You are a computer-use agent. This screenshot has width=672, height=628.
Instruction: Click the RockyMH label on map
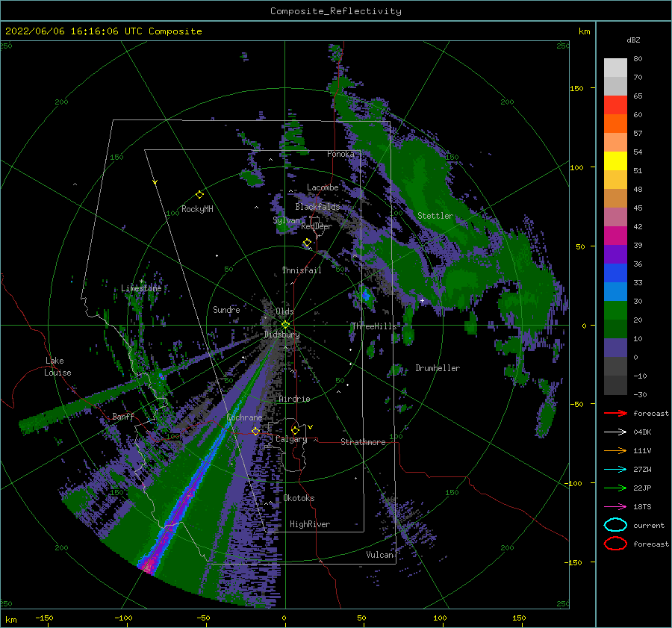click(197, 209)
